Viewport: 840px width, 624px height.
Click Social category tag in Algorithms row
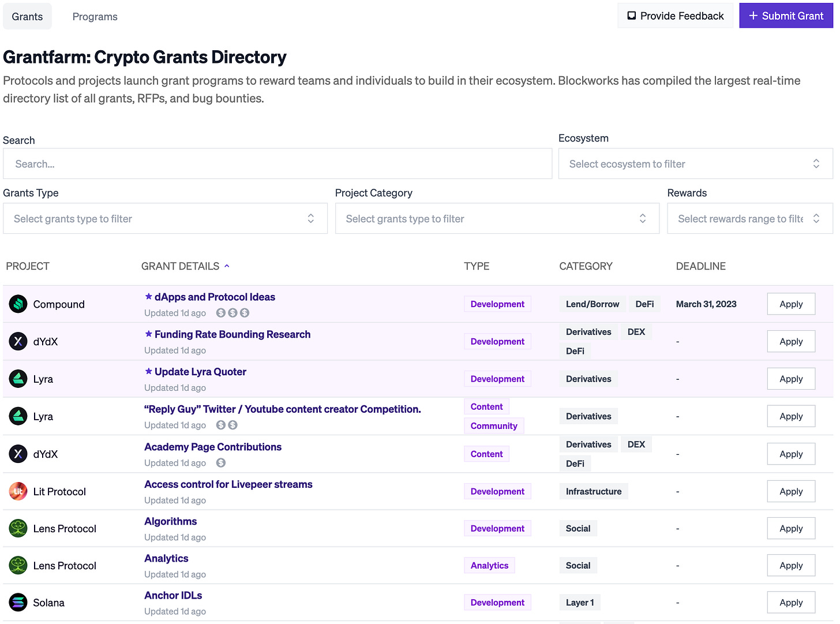[578, 528]
